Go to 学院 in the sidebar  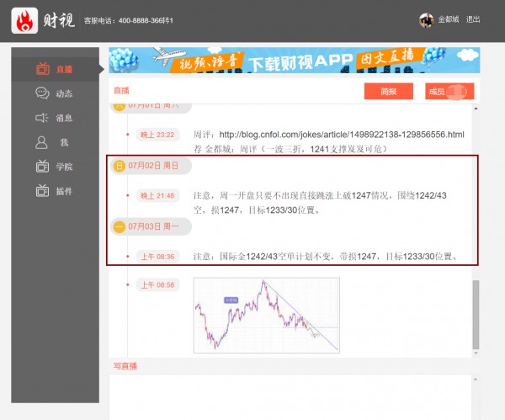click(x=55, y=167)
